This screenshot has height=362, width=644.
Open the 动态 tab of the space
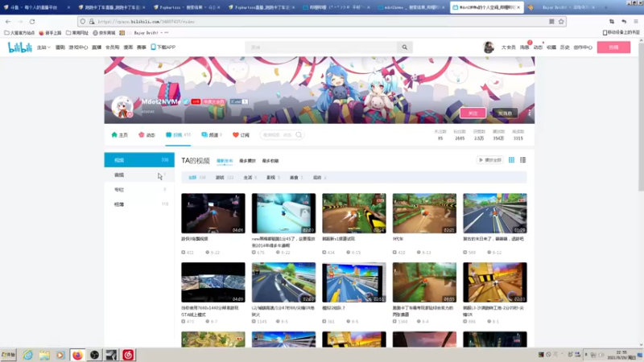147,134
